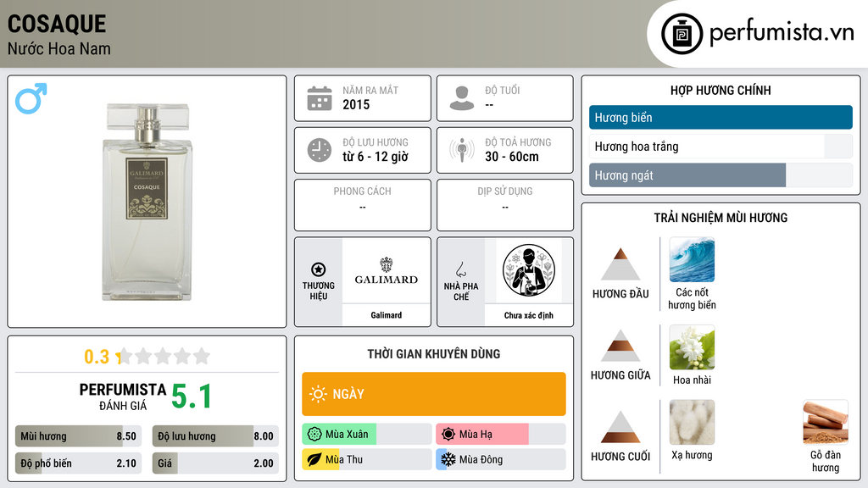Image resolution: width=868 pixels, height=488 pixels.
Task: Click the Thời gian khuyên dùng heading
Action: tap(434, 353)
